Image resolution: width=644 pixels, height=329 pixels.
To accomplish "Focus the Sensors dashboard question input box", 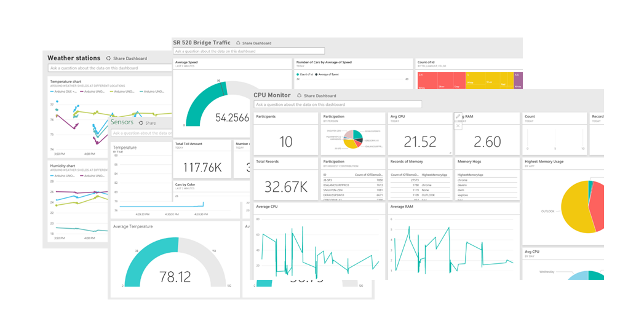I will (x=141, y=133).
